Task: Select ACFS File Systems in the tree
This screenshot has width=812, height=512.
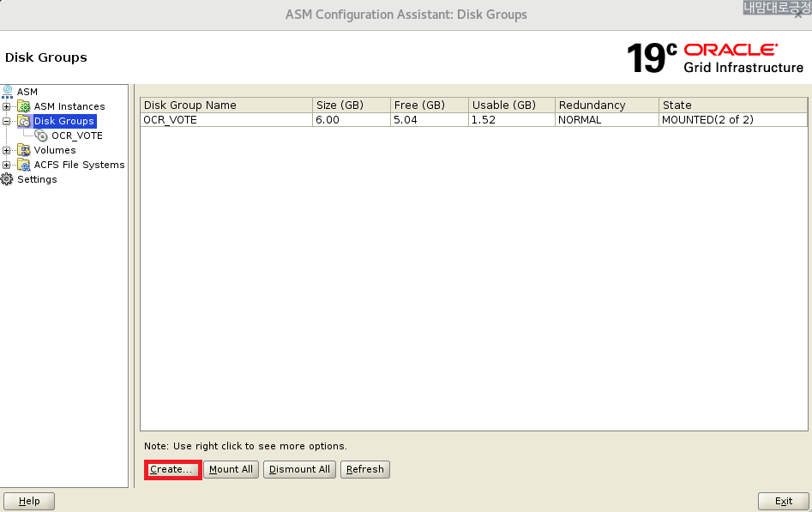Action: [x=79, y=165]
